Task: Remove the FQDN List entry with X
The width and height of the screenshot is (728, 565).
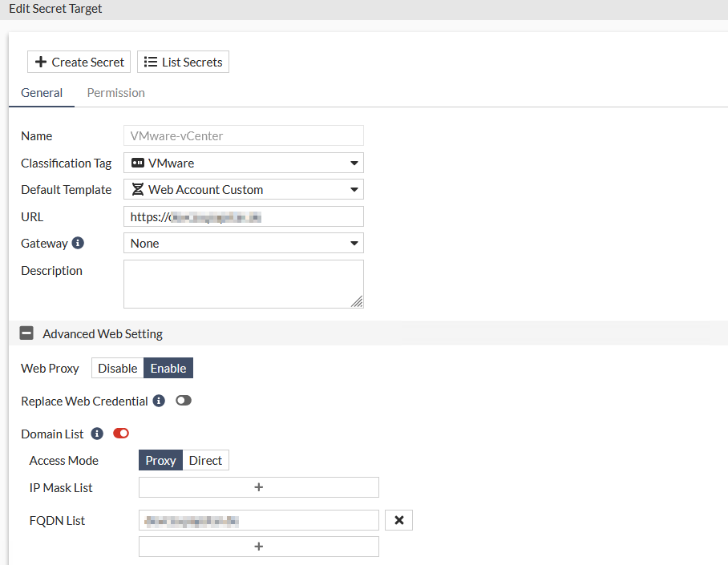Action: [x=398, y=520]
